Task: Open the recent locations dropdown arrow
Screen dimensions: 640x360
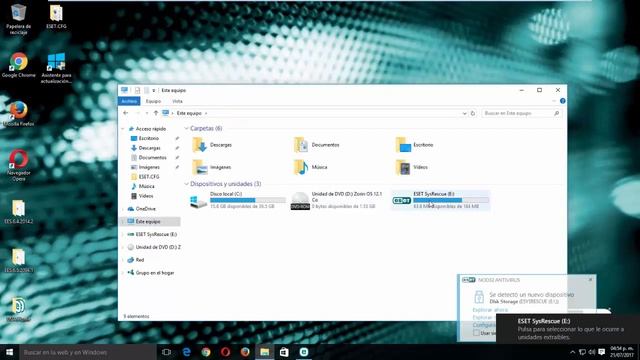Action: click(147, 113)
